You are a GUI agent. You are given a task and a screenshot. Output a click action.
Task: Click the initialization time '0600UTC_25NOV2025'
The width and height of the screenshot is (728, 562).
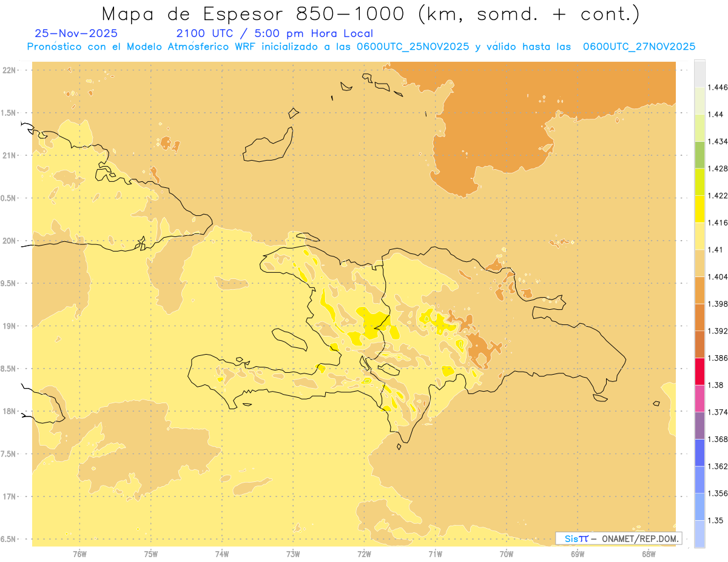click(413, 47)
